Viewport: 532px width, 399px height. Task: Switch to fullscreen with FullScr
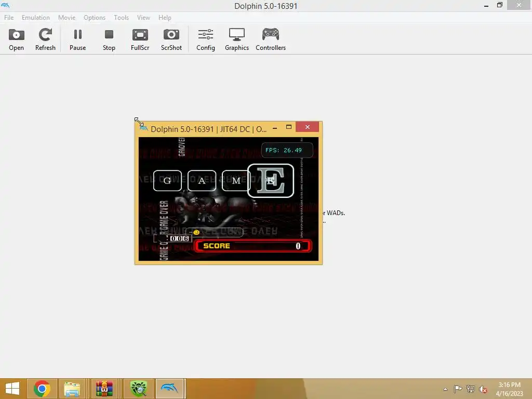(x=140, y=39)
